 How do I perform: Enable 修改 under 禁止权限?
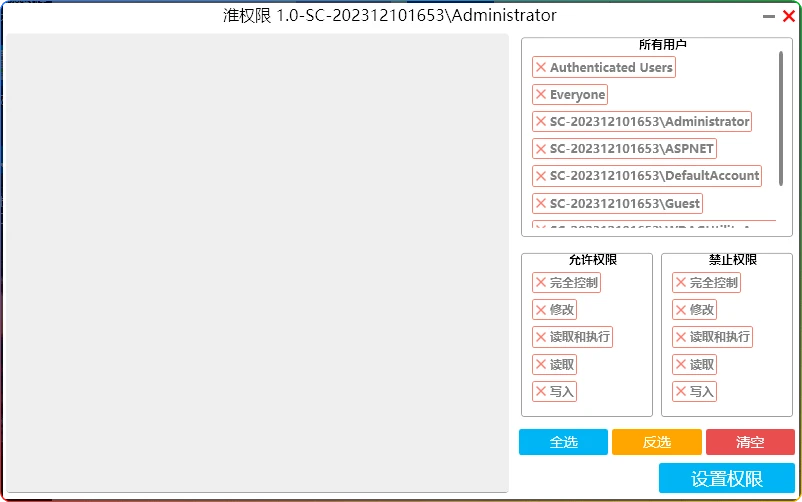[x=695, y=310]
